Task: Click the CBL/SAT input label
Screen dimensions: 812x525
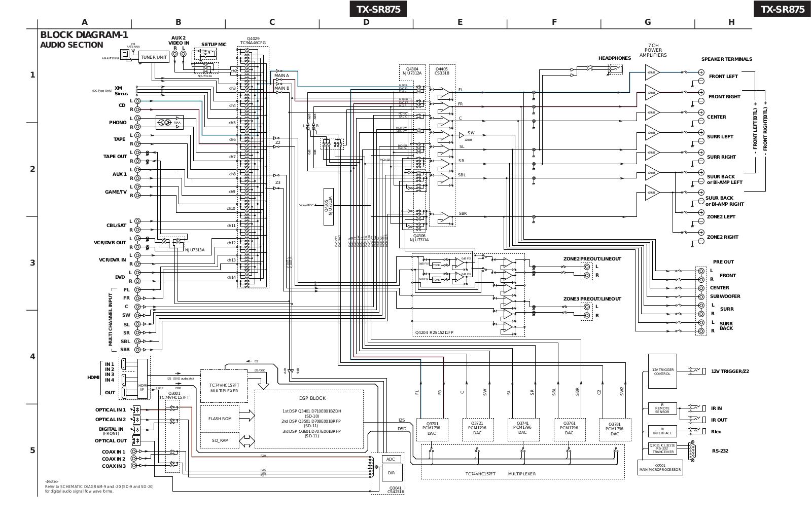Action: pyautogui.click(x=116, y=226)
